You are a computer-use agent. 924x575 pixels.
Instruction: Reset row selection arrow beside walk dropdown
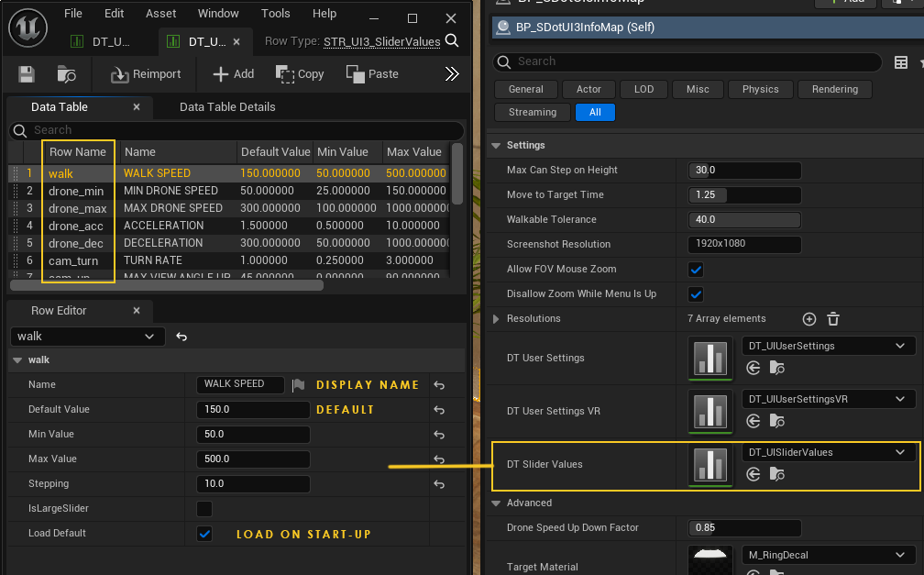pos(181,337)
